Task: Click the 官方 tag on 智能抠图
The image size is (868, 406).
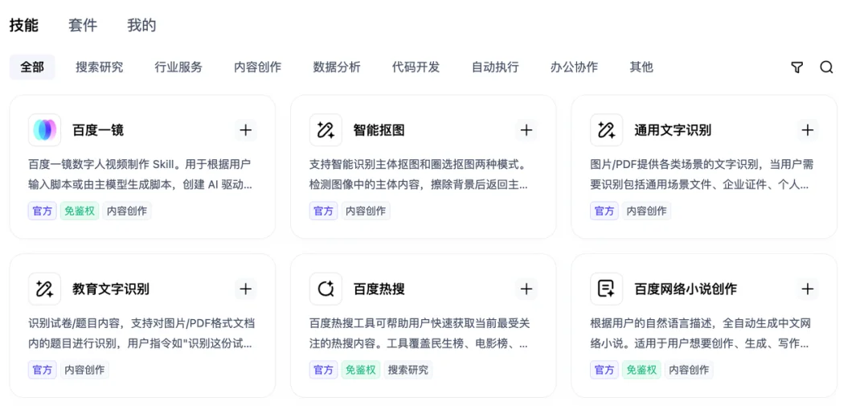Action: 323,211
